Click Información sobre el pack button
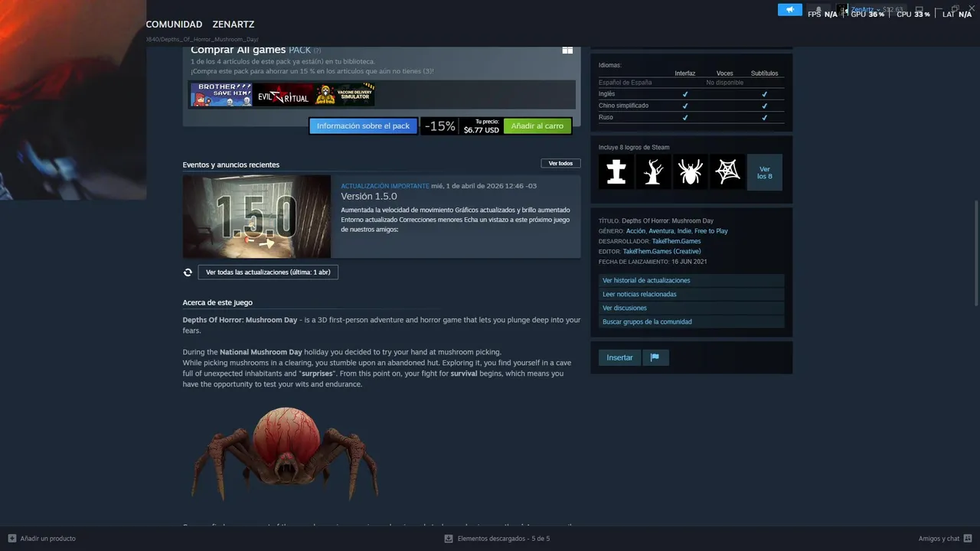Screen dimensions: 980x551 pos(364,126)
